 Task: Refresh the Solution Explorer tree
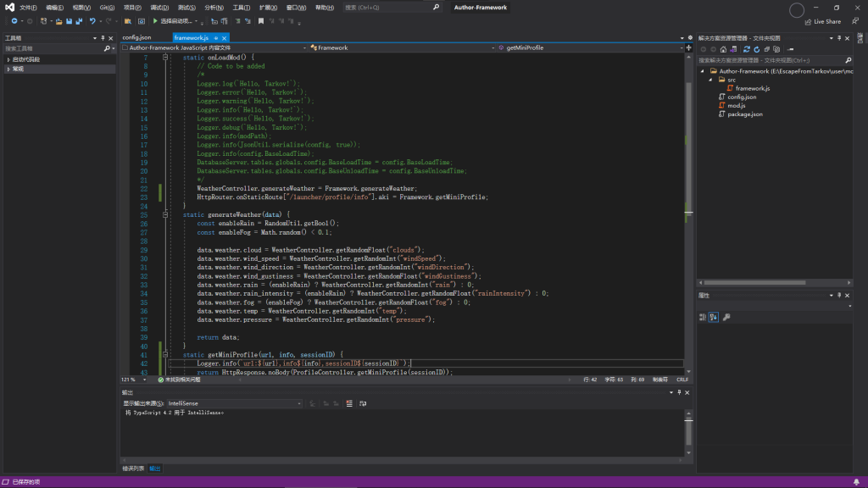[x=757, y=49]
